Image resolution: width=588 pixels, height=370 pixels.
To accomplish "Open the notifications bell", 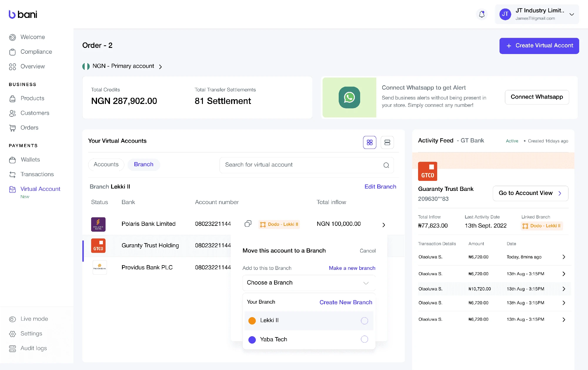I will coord(482,14).
